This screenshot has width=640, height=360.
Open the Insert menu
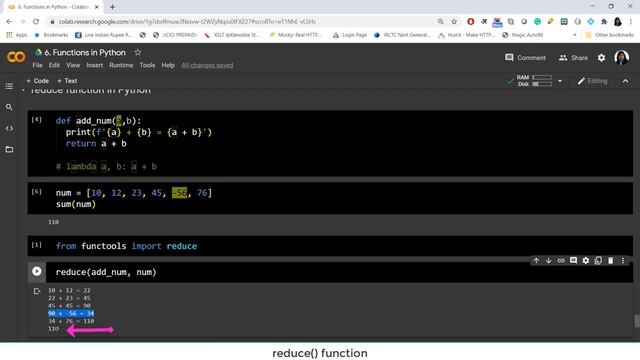tap(95, 65)
